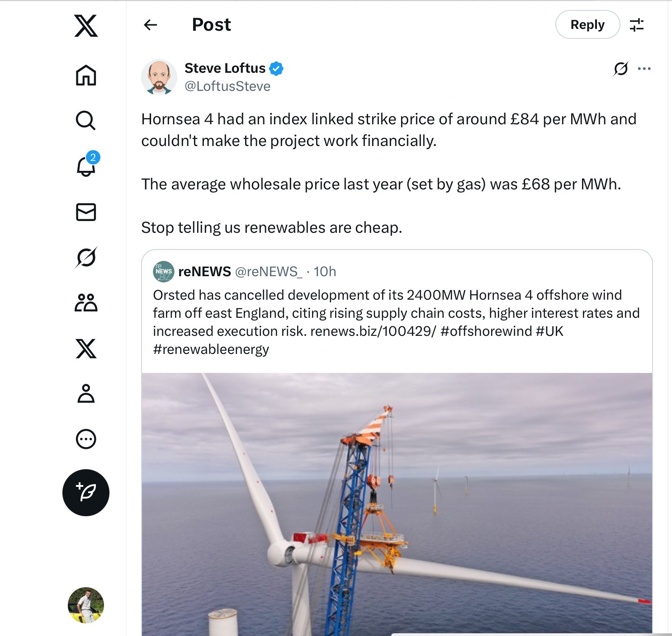This screenshot has width=672, height=636.
Task: Click the Grok explain icon on post
Action: point(621,69)
